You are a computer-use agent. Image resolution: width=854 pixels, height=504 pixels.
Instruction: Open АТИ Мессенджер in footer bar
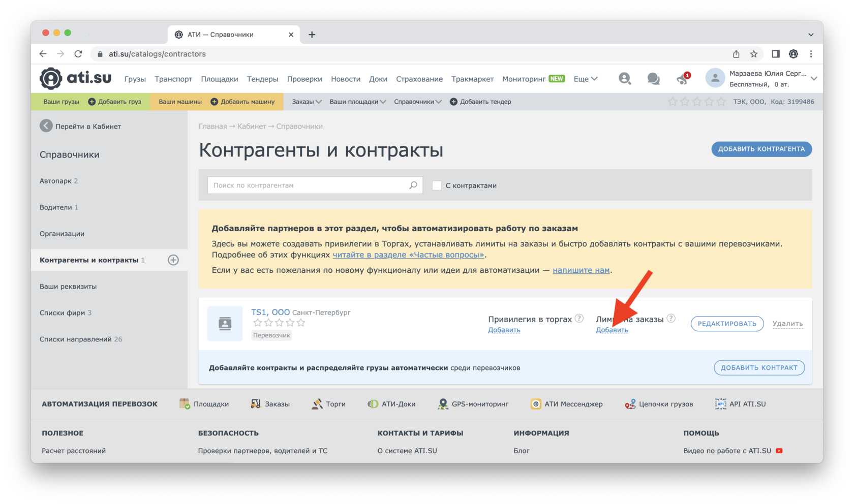pyautogui.click(x=566, y=404)
